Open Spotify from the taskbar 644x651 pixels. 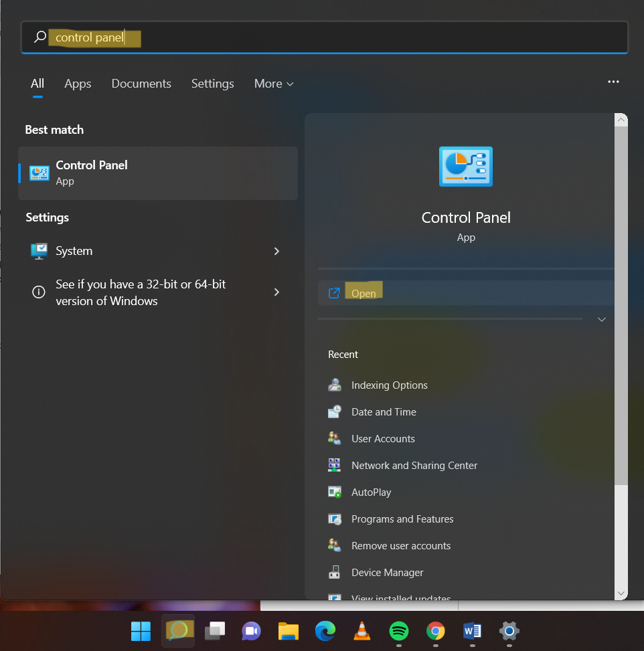[x=399, y=630]
